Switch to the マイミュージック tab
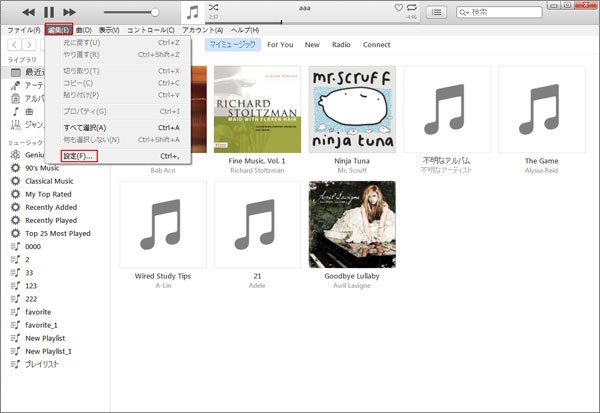Viewport: 600px width, 413px height. tap(233, 45)
